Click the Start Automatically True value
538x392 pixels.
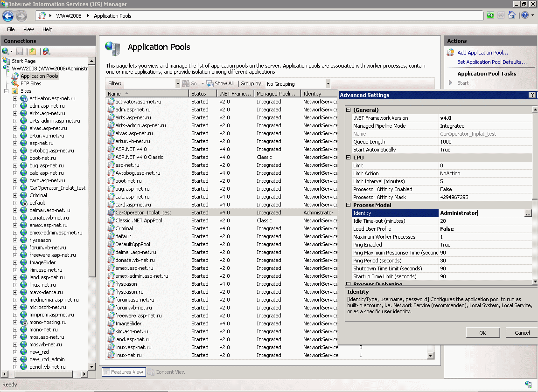pos(485,150)
